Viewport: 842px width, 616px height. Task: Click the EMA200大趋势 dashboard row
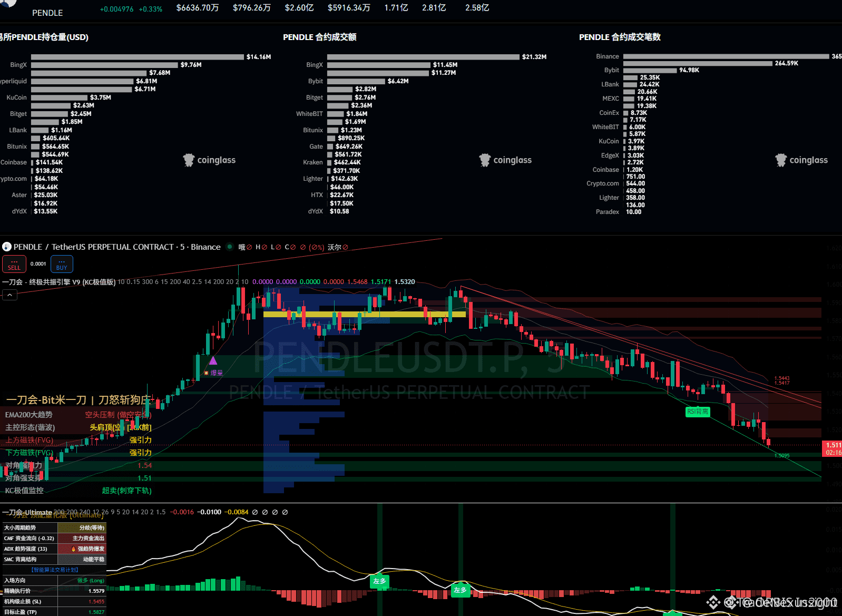77,415
